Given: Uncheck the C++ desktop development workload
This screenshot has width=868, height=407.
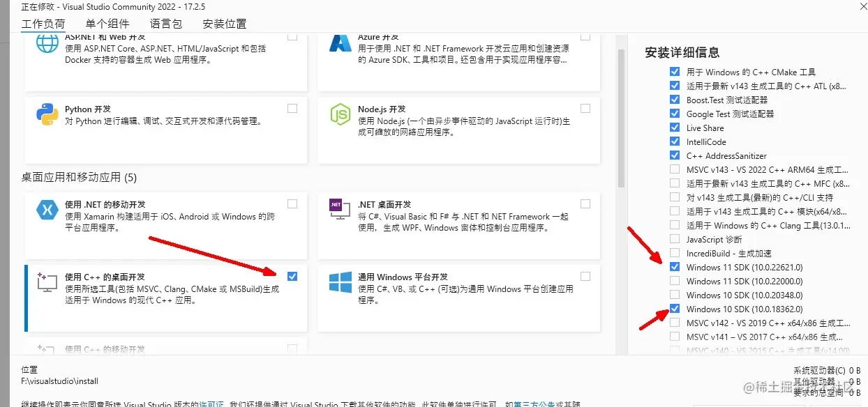Looking at the screenshot, I should (292, 277).
